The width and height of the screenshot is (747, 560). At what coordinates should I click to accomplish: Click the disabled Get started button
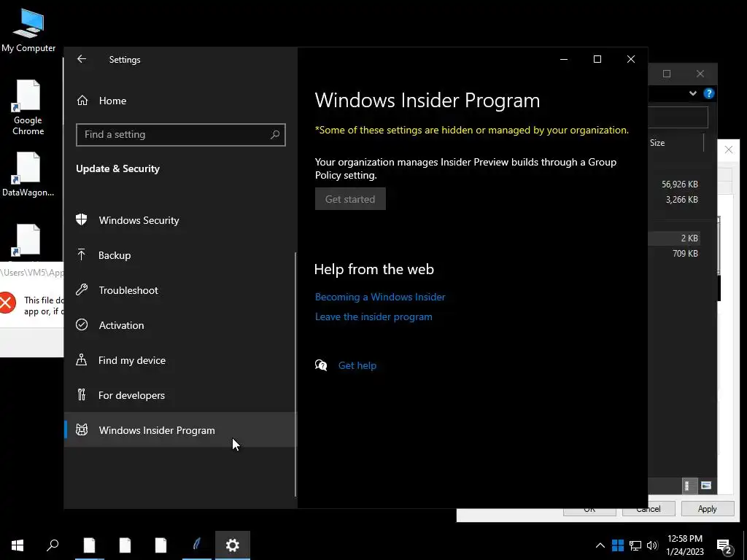click(x=350, y=199)
